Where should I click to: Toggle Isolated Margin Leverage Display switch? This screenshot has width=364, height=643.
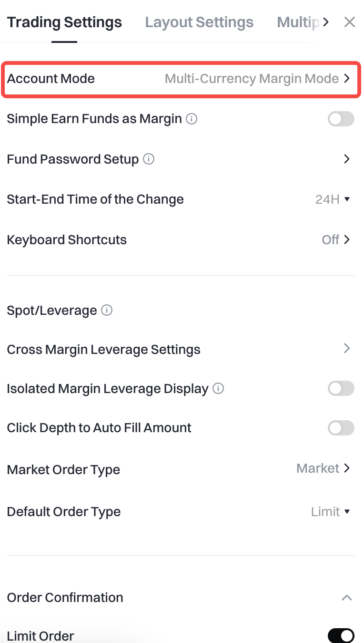point(341,389)
